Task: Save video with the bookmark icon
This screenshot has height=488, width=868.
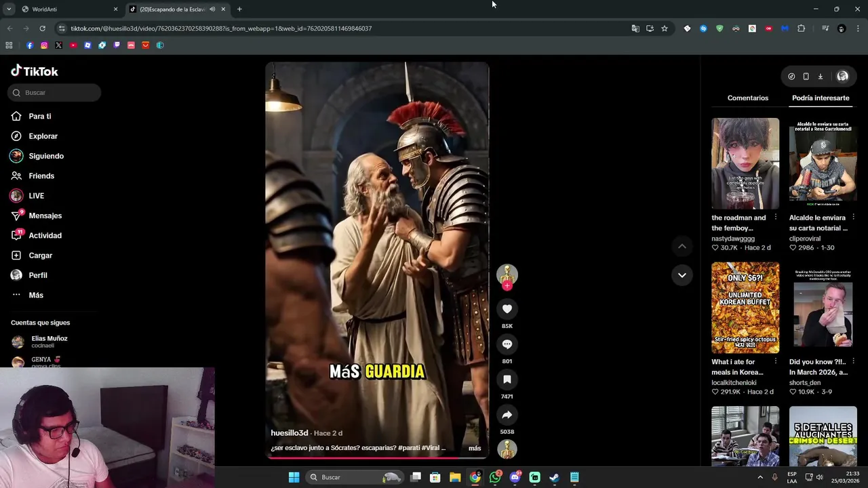Action: (507, 380)
